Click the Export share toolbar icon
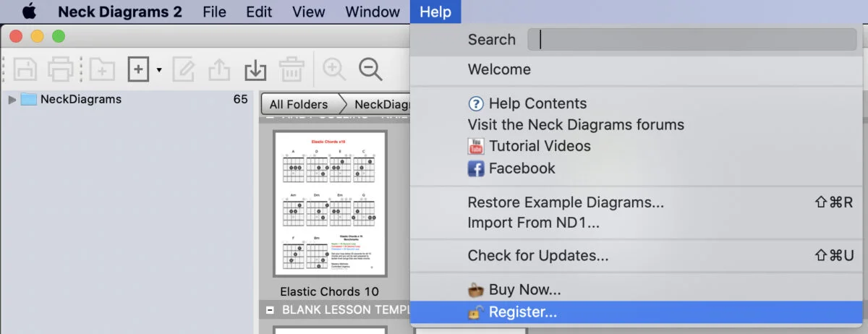 point(218,69)
